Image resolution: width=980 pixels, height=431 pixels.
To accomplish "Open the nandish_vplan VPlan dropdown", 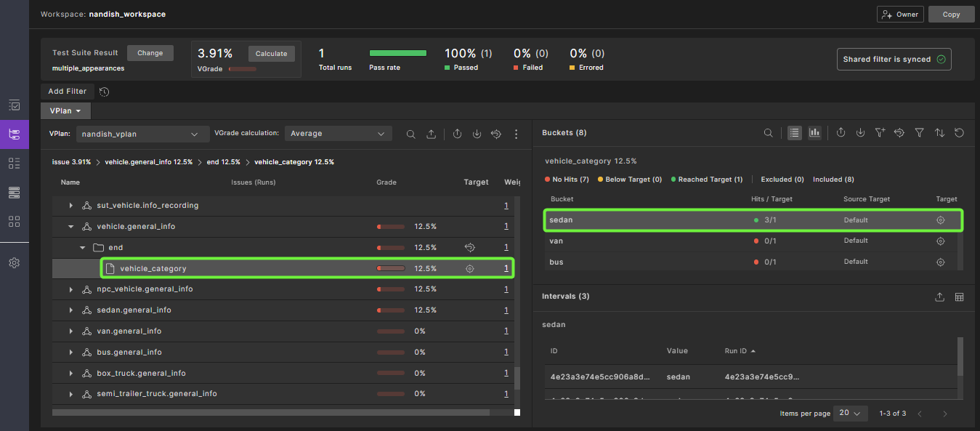I will tap(137, 134).
